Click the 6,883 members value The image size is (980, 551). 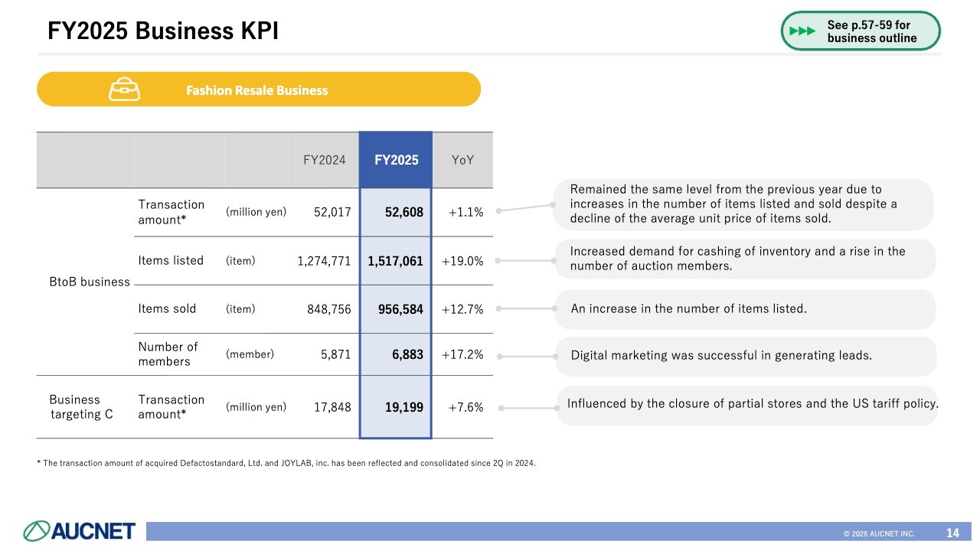click(408, 356)
